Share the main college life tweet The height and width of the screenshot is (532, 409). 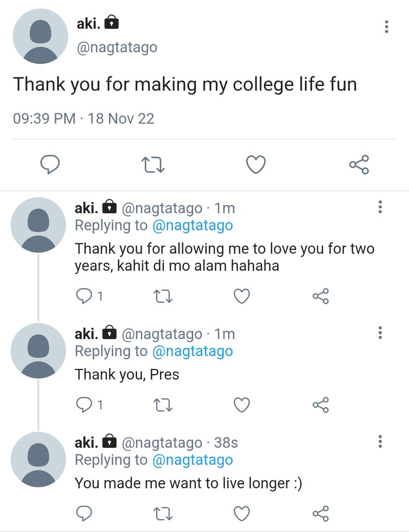point(359,165)
